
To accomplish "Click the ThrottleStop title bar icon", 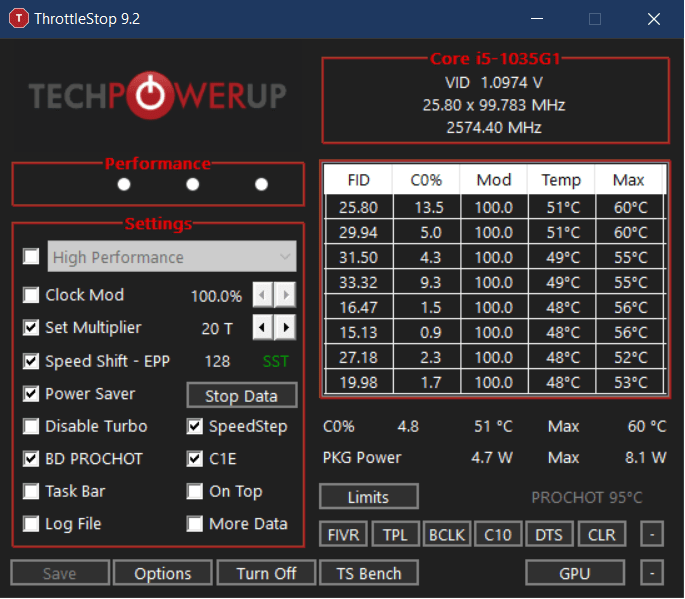I will click(18, 19).
